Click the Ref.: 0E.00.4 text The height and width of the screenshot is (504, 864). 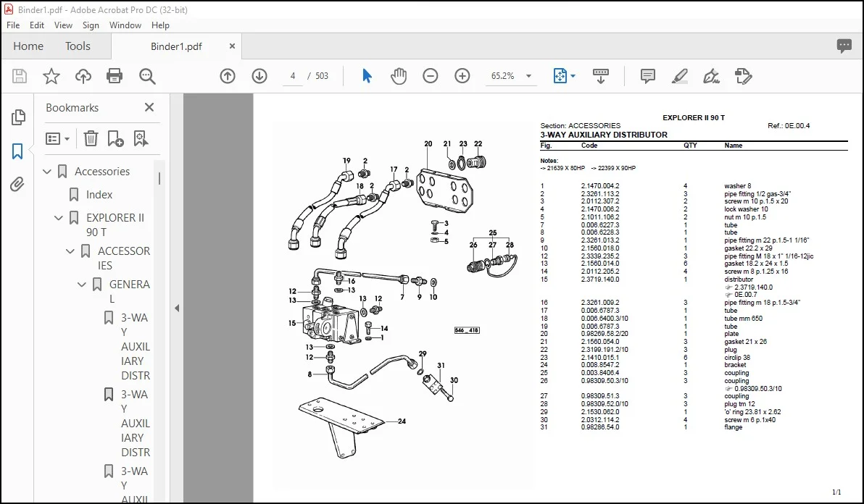click(789, 126)
